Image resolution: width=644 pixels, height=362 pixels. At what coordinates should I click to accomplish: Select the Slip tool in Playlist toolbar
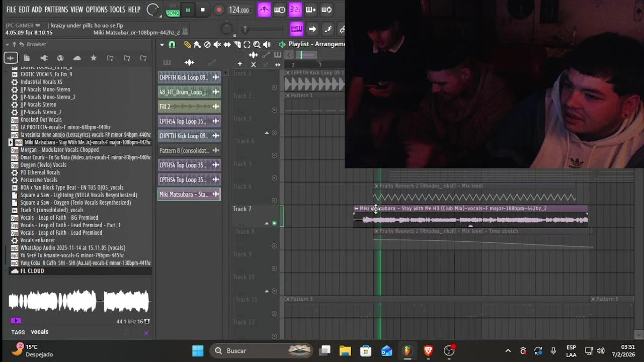(227, 44)
